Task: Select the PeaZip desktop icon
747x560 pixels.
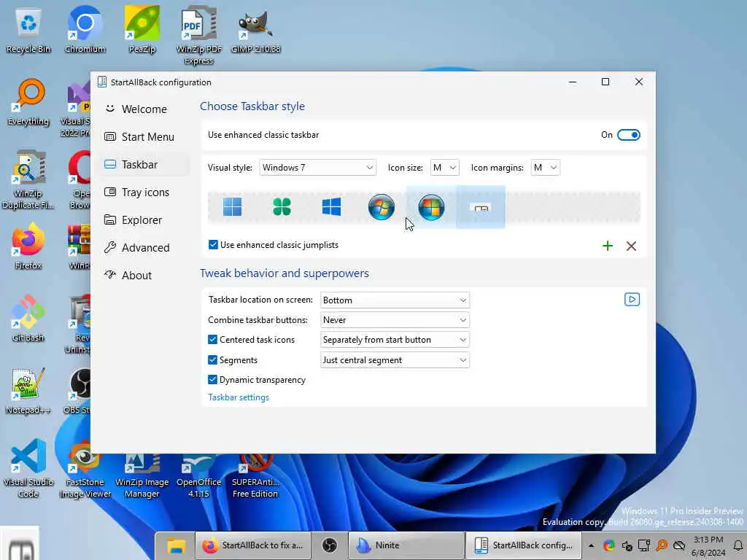Action: pos(142,29)
